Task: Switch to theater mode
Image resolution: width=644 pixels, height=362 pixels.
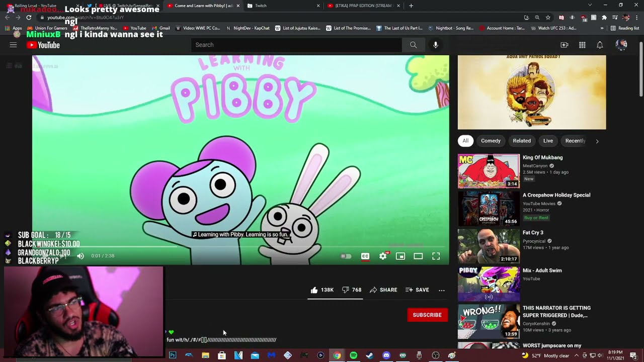Action: click(x=418, y=256)
